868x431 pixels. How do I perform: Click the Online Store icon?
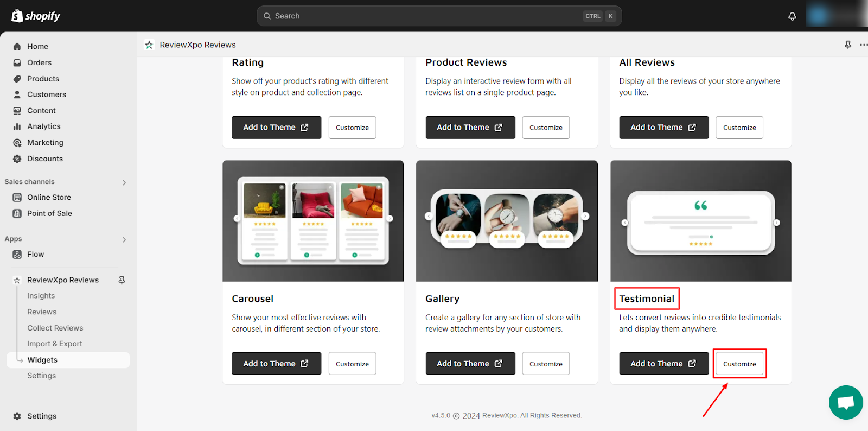tap(17, 198)
